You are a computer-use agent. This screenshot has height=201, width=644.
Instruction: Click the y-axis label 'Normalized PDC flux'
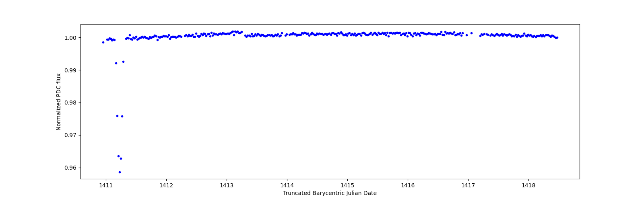(59, 102)
